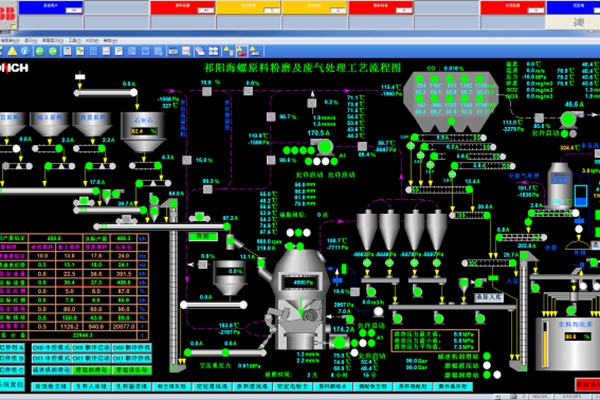Viewport: 600px width, 400px height.
Task: Click the vertical roller mill body graphic
Action: click(300, 299)
